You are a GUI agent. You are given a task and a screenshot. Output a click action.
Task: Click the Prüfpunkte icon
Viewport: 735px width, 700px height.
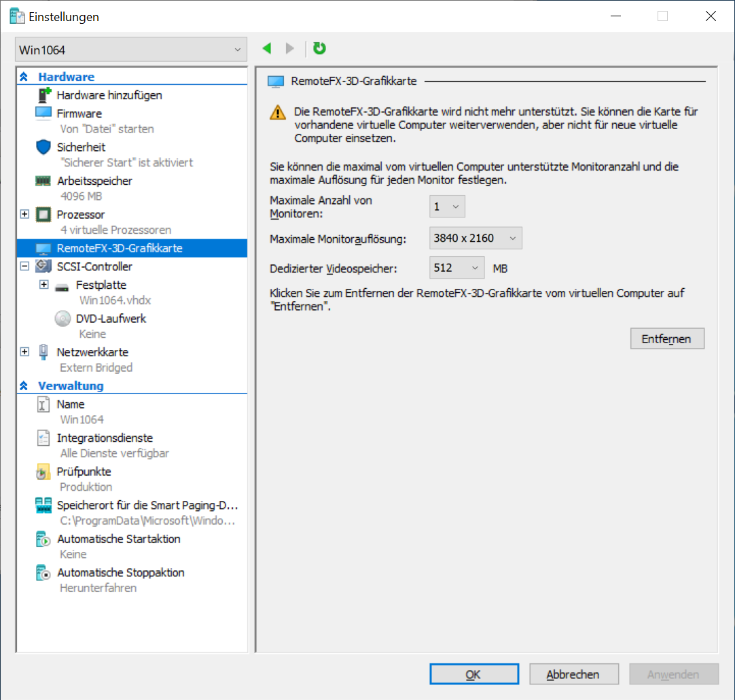pyautogui.click(x=43, y=472)
